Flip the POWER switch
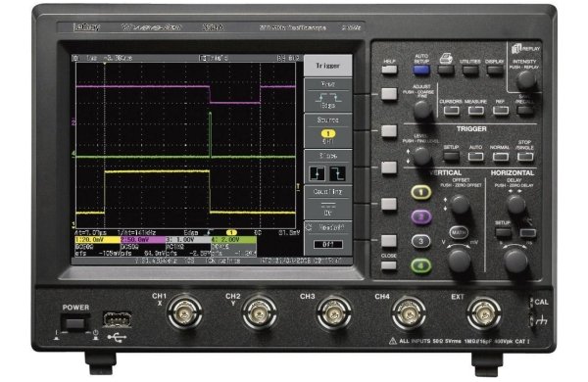Viewport: 588px width, 382px height. click(x=75, y=323)
